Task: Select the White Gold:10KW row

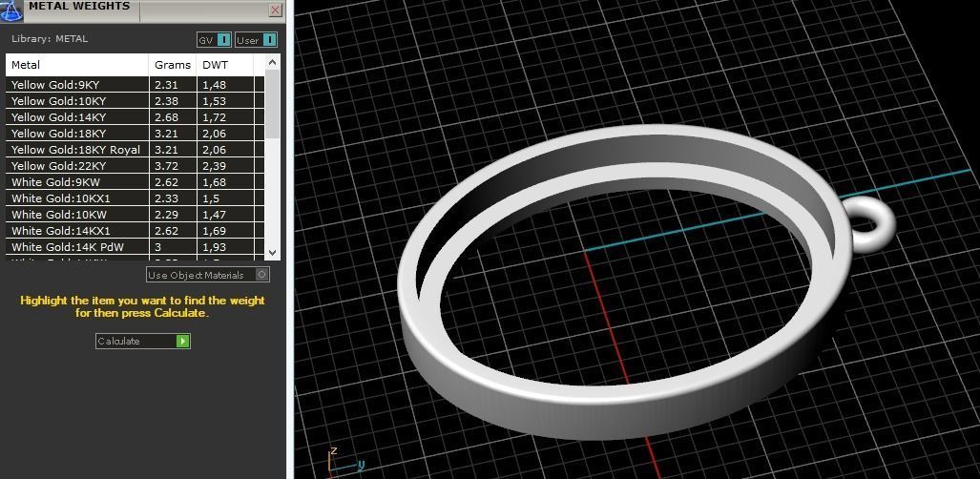Action: pyautogui.click(x=135, y=215)
